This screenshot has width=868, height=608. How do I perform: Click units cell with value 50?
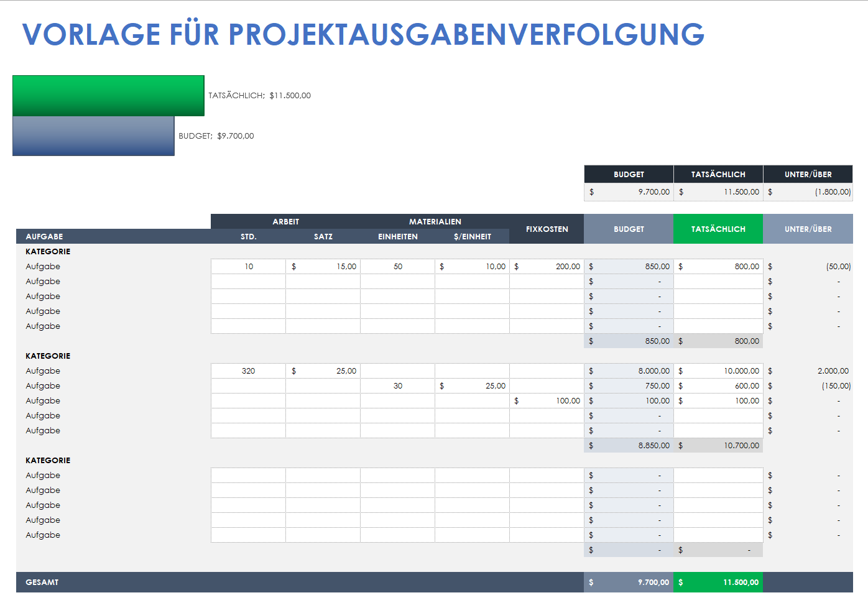pyautogui.click(x=397, y=266)
